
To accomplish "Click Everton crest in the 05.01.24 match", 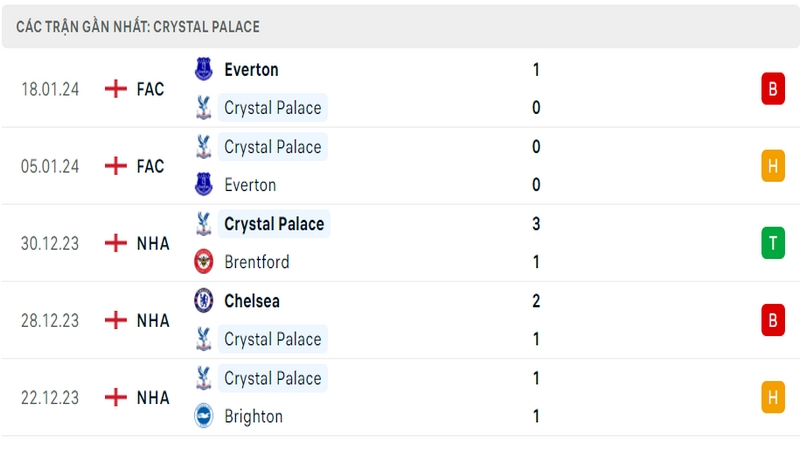I will (x=204, y=185).
